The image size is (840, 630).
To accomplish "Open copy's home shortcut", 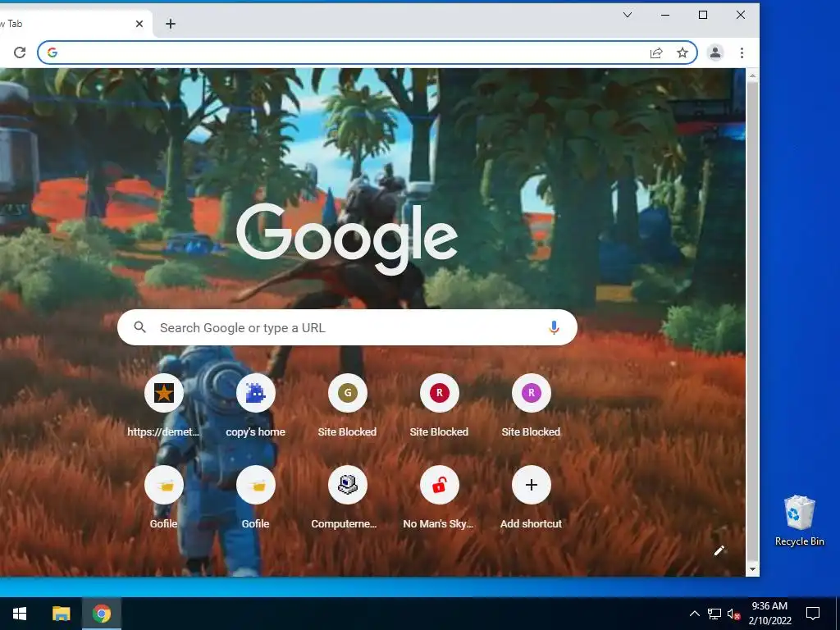I will (x=256, y=406).
